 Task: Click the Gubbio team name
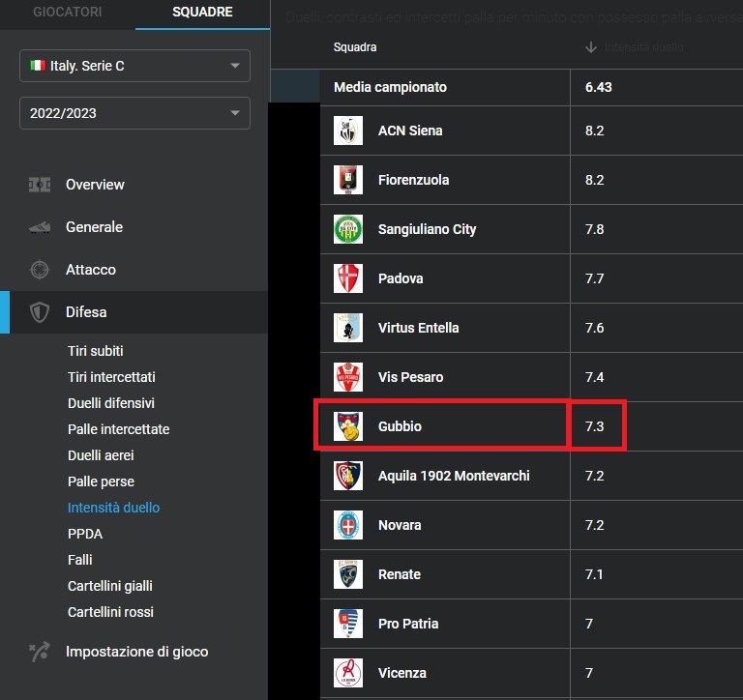click(x=400, y=426)
